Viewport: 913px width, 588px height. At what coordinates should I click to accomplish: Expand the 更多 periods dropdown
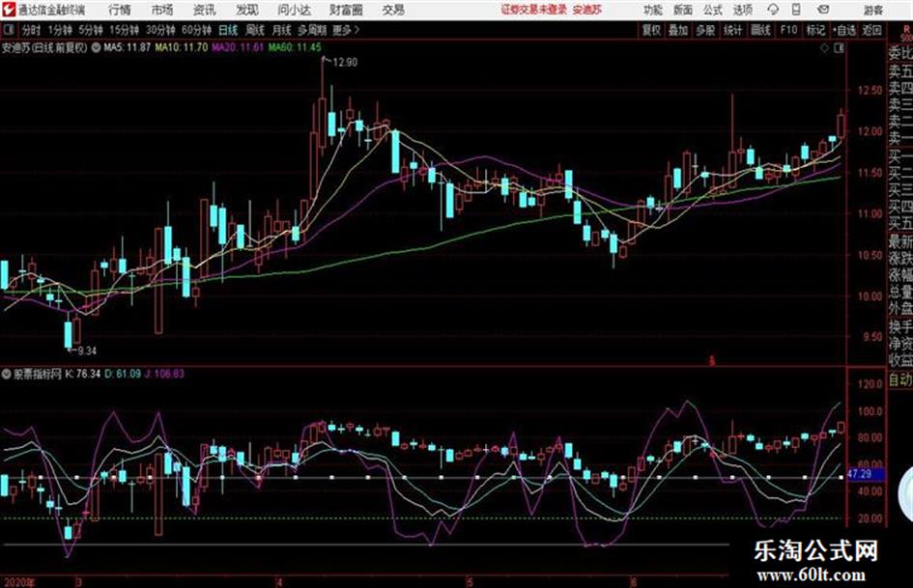[x=345, y=30]
